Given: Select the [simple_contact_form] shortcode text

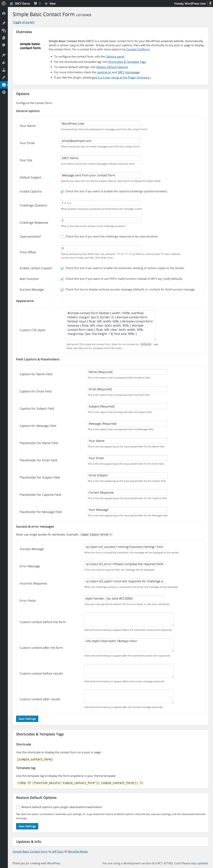Looking at the screenshot, I should [x=35, y=759].
